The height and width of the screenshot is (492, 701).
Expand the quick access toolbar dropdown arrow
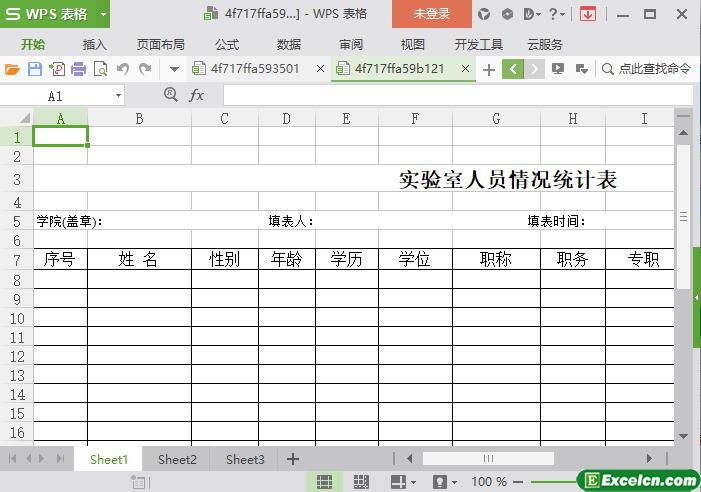[174, 69]
